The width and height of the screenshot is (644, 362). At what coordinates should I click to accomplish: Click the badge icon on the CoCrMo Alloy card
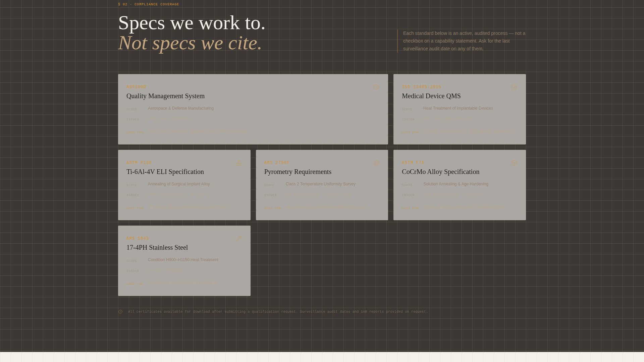coord(514,163)
